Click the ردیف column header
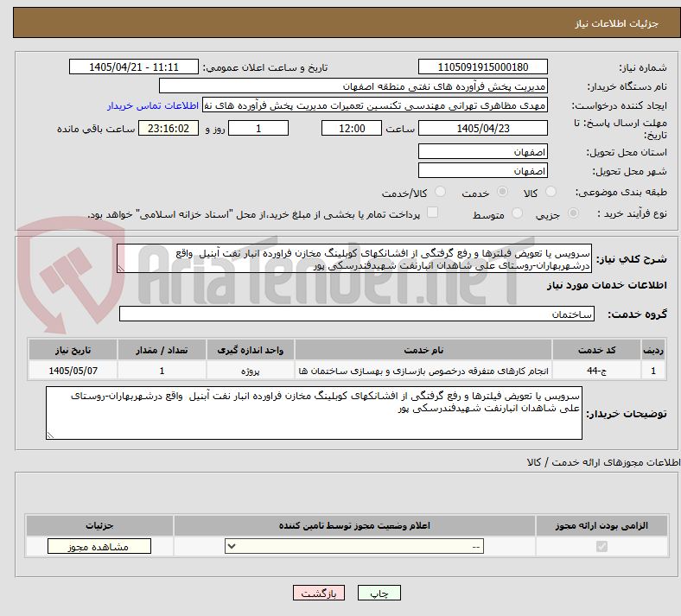The width and height of the screenshot is (681, 616). pos(653,350)
